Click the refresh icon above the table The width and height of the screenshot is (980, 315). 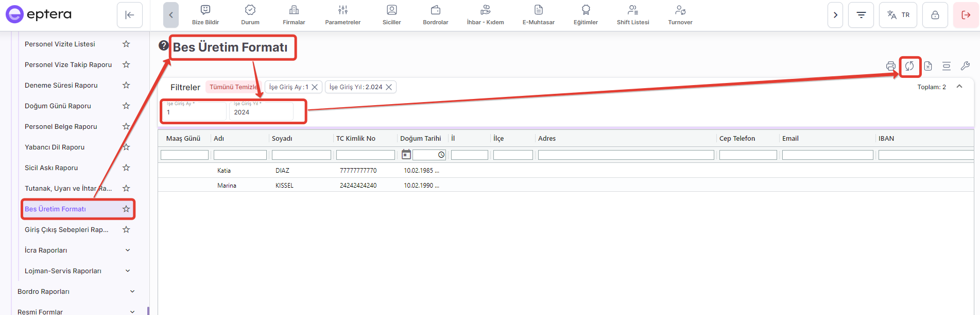tap(909, 66)
